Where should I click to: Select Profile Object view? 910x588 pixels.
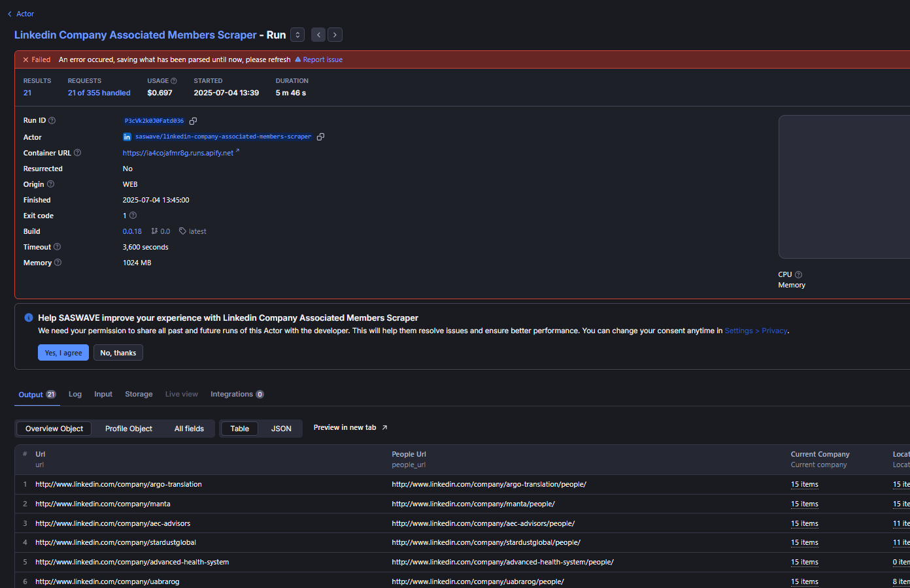coord(129,429)
